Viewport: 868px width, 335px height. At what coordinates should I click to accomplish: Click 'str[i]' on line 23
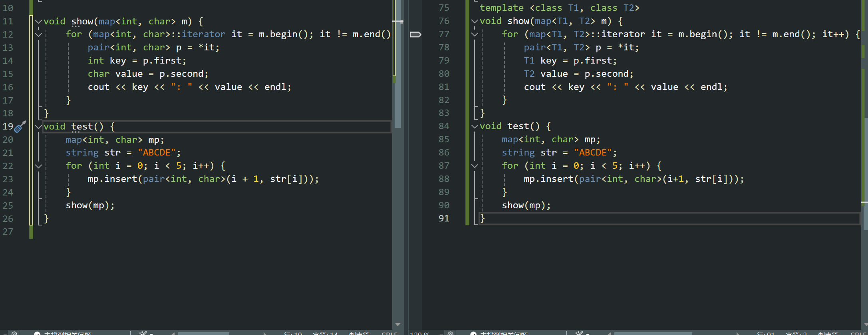pos(286,179)
